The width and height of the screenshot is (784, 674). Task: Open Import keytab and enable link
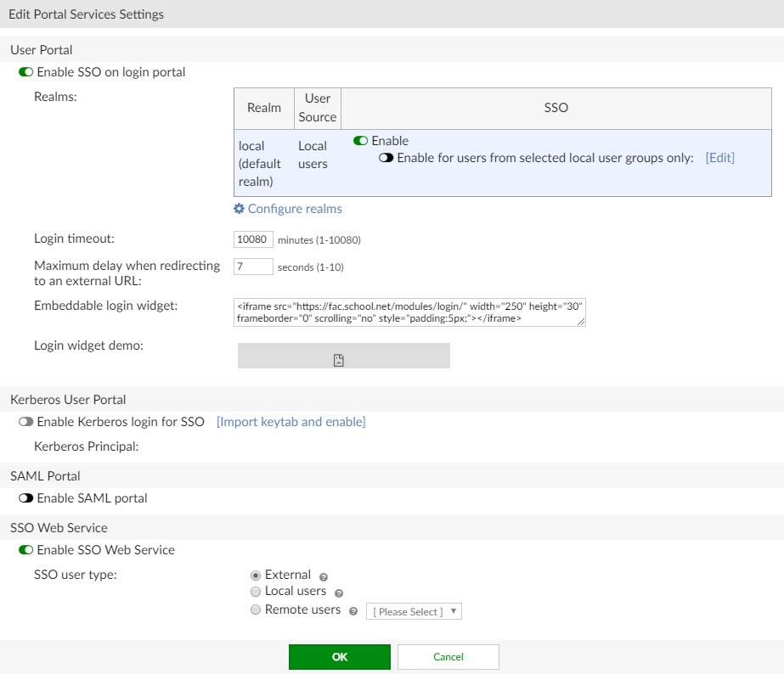click(x=291, y=420)
